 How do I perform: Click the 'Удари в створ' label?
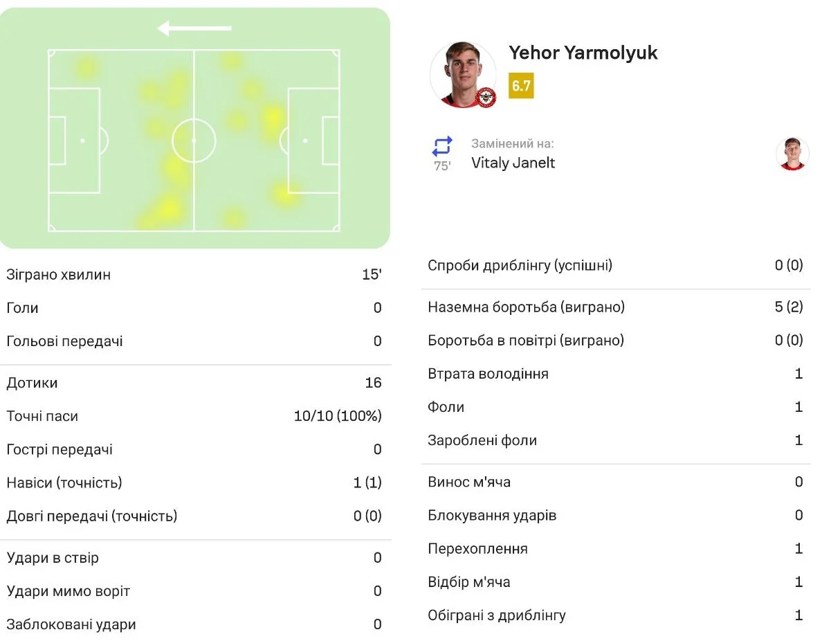[53, 558]
